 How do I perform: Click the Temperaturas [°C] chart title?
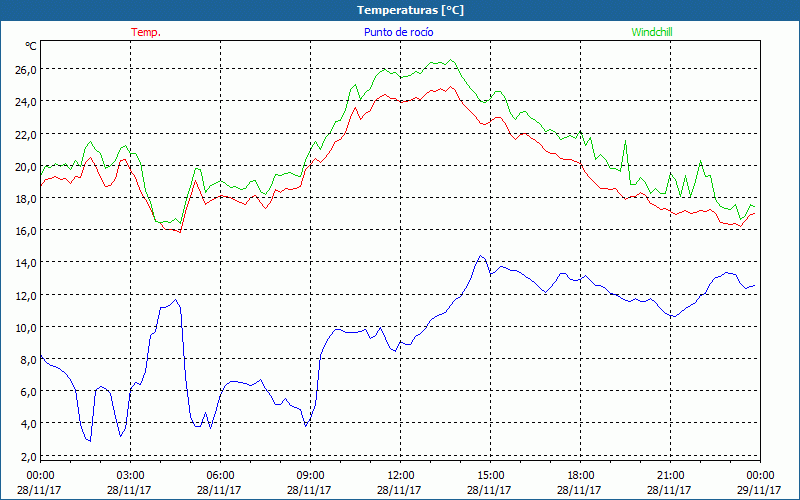click(410, 10)
